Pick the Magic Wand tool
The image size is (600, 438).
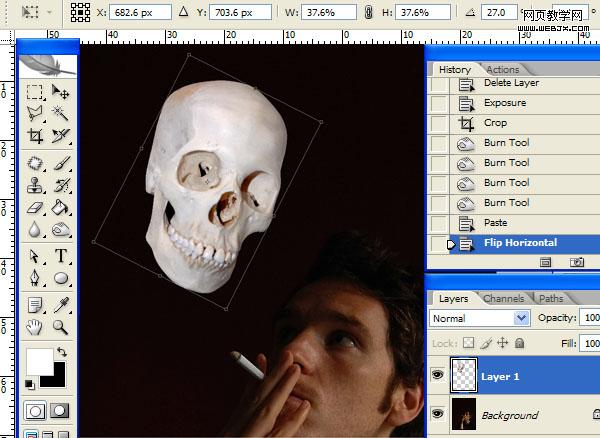(x=60, y=114)
